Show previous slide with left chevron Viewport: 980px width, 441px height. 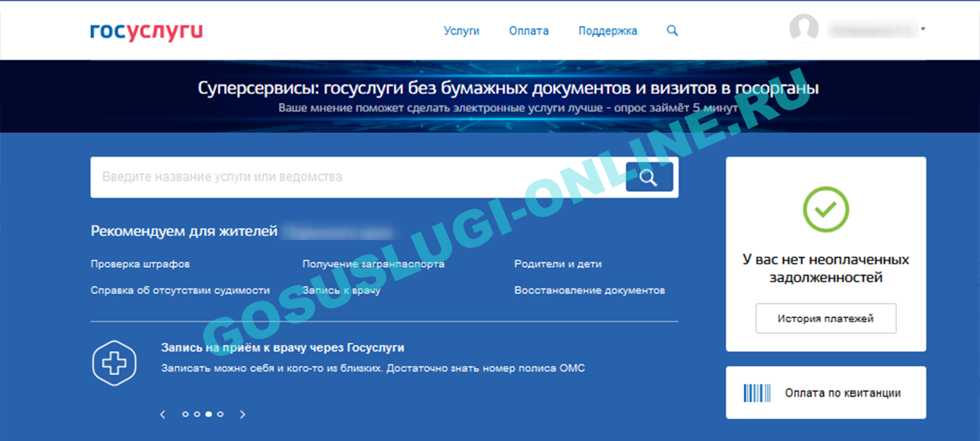point(163,414)
